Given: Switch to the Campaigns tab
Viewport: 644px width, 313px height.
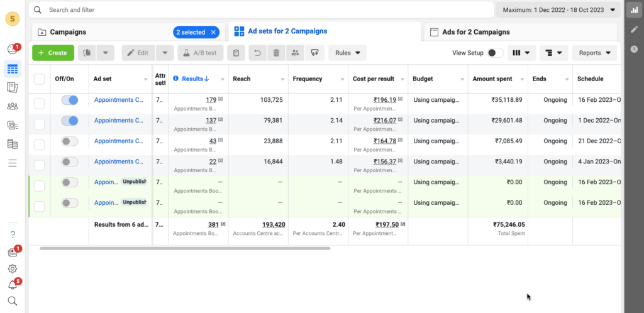Looking at the screenshot, I should pos(68,32).
